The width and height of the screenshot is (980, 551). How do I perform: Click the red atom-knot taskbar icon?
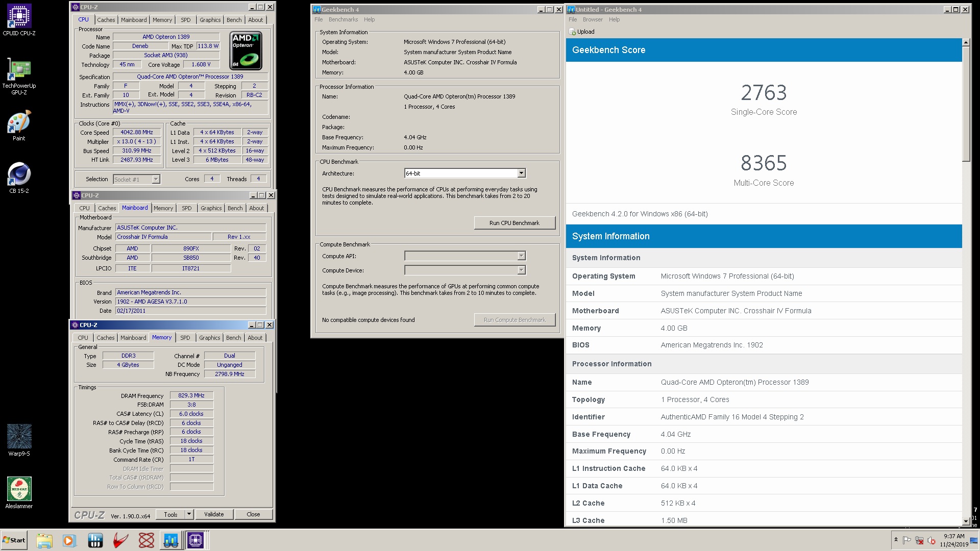[146, 540]
